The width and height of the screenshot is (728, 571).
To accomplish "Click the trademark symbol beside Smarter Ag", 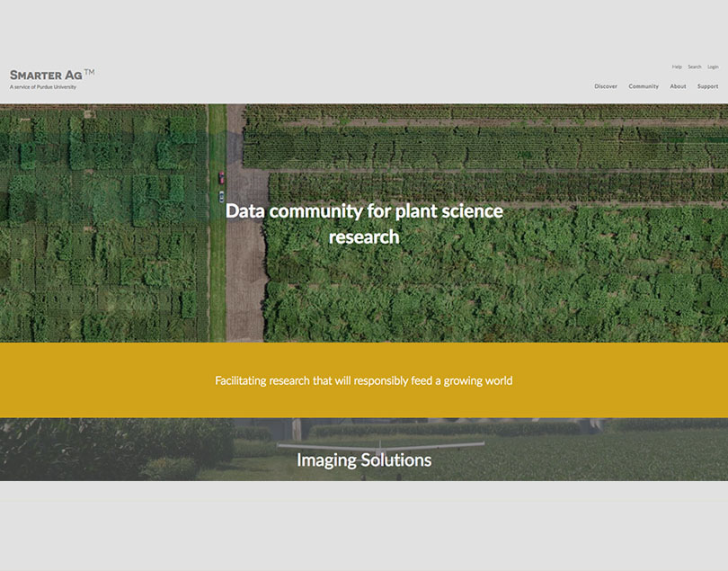I will (89, 72).
